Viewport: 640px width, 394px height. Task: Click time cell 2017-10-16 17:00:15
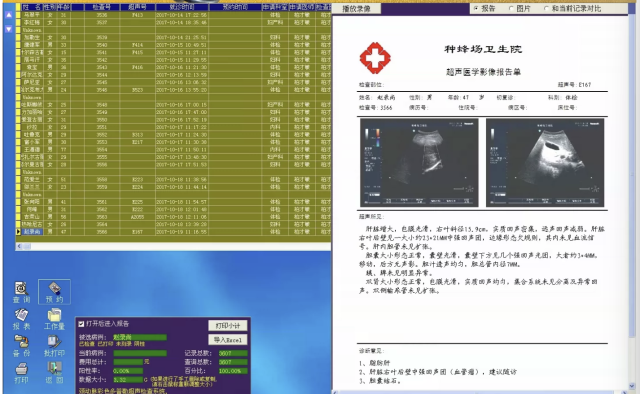click(181, 105)
